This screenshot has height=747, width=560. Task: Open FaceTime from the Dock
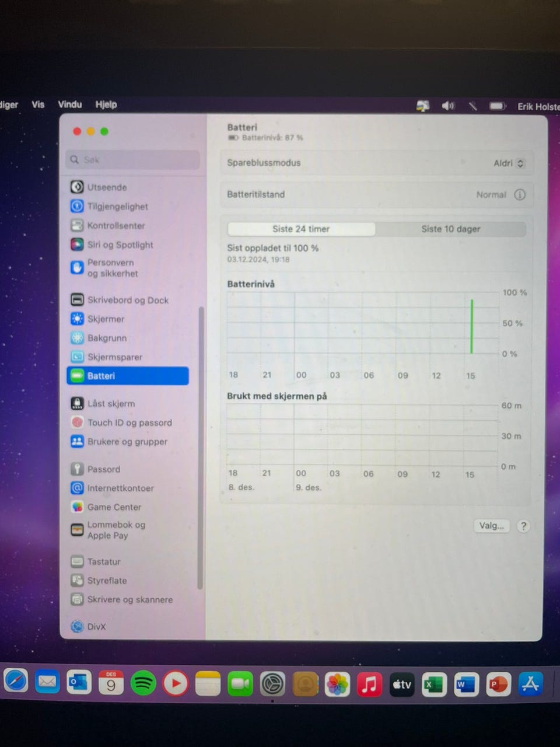(x=240, y=683)
